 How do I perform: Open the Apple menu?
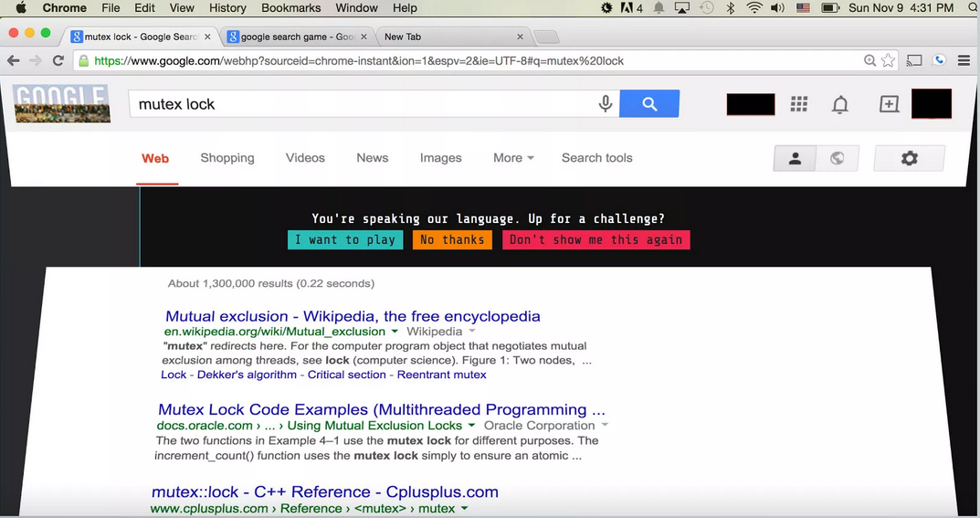21,8
